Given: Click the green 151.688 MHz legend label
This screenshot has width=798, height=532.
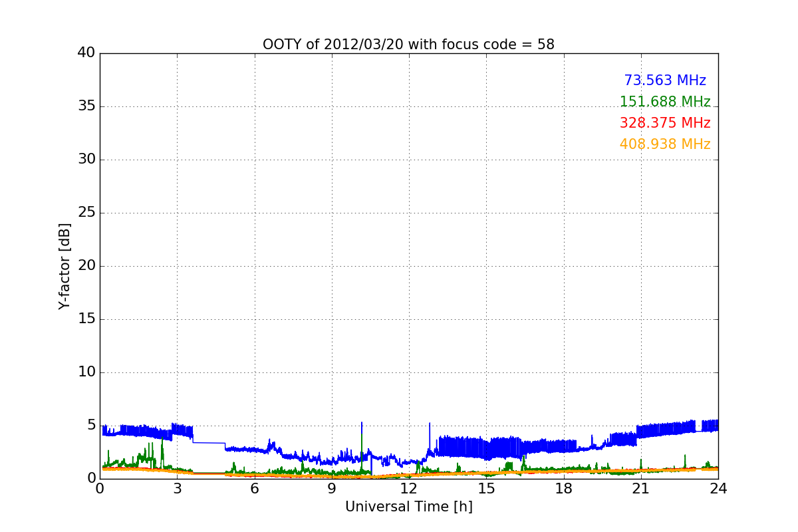Looking at the screenshot, I should pos(665,102).
